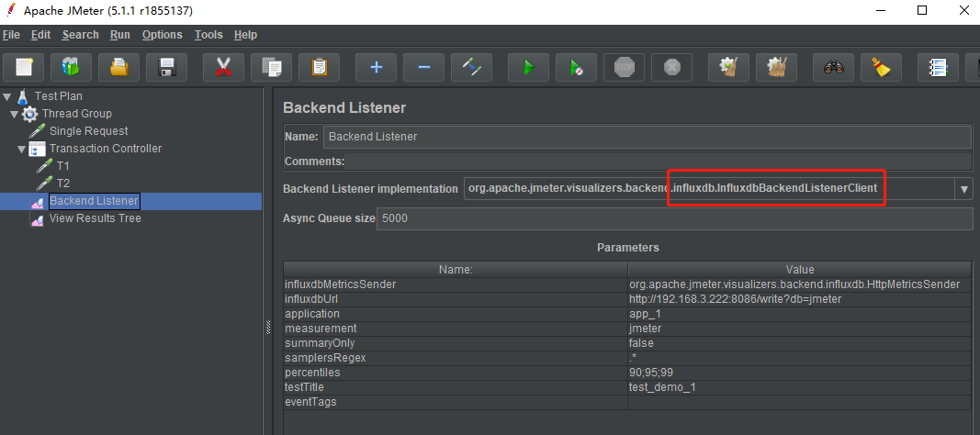Click the Transaction Controller icon in tree
980x435 pixels.
click(38, 149)
